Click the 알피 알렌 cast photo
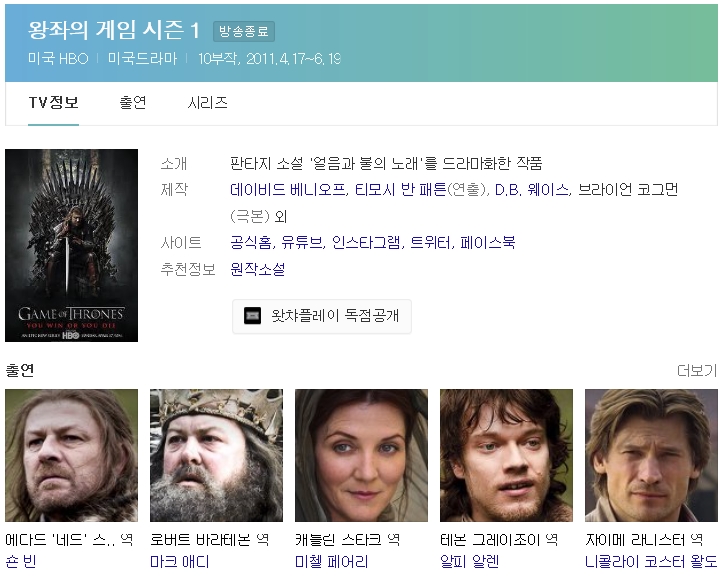The height and width of the screenshot is (580, 721). [506, 455]
